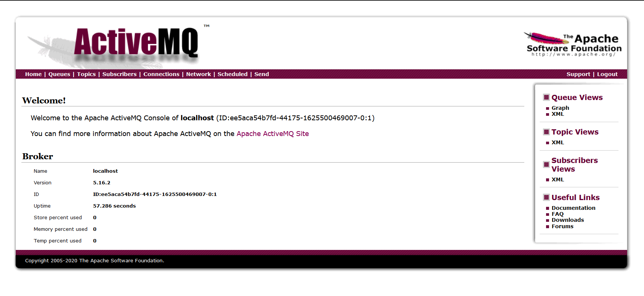
Task: Click the Logout link
Action: tap(607, 74)
